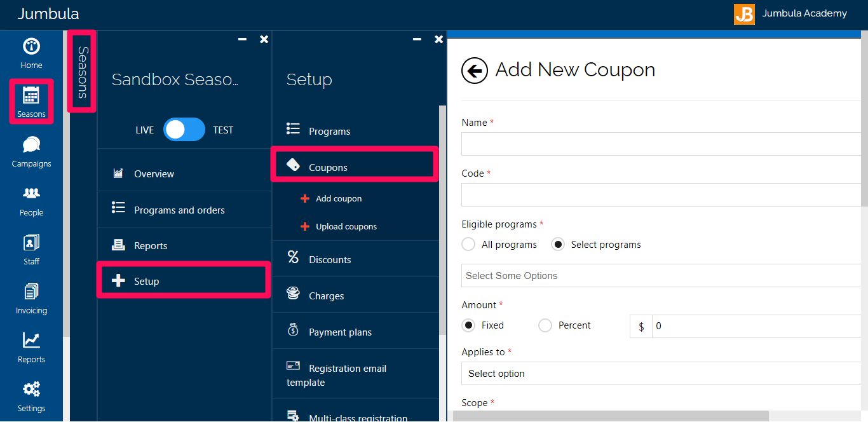The image size is (868, 422).
Task: Click the red plus beside Add coupon
Action: pyautogui.click(x=305, y=199)
